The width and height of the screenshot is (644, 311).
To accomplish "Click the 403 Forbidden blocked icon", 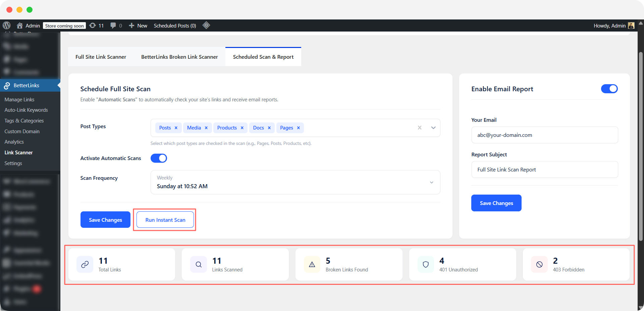I will coord(539,264).
